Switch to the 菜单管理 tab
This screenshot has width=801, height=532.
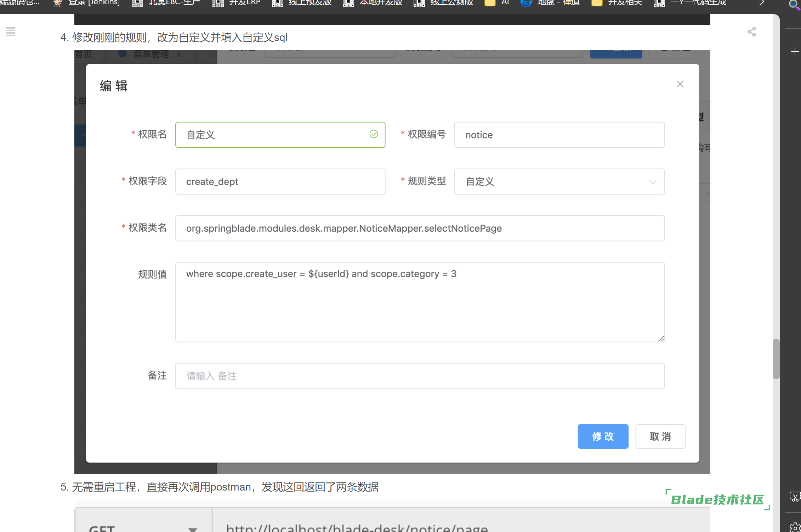pyautogui.click(x=150, y=54)
